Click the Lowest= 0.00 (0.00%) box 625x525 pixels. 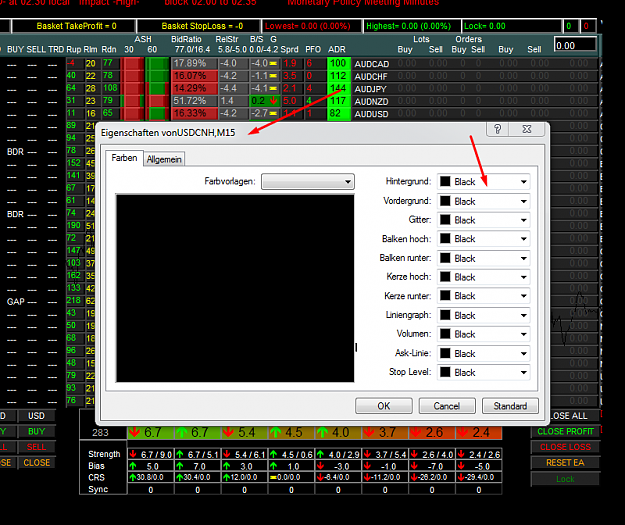[x=312, y=26]
